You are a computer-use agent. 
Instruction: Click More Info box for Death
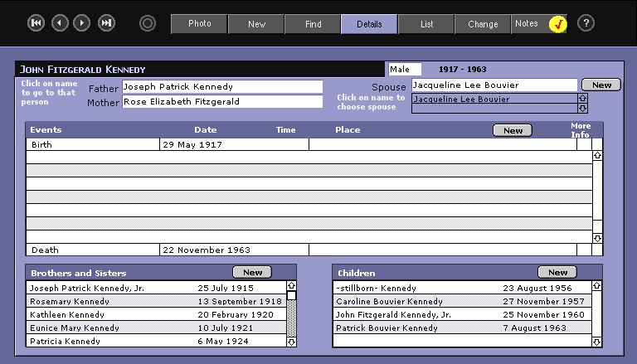(584, 250)
